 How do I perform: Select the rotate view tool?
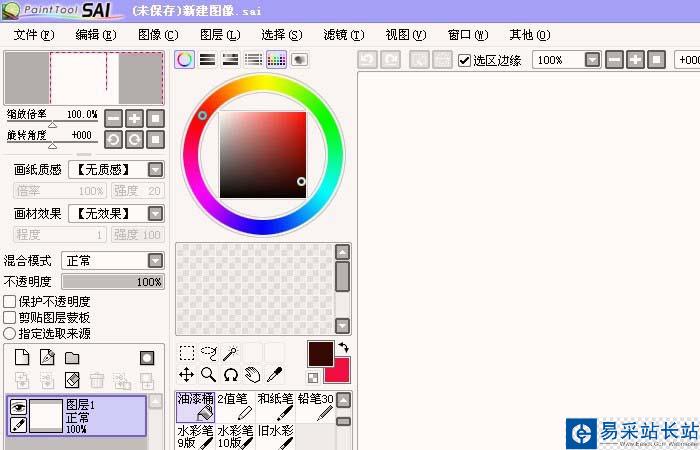pos(230,374)
